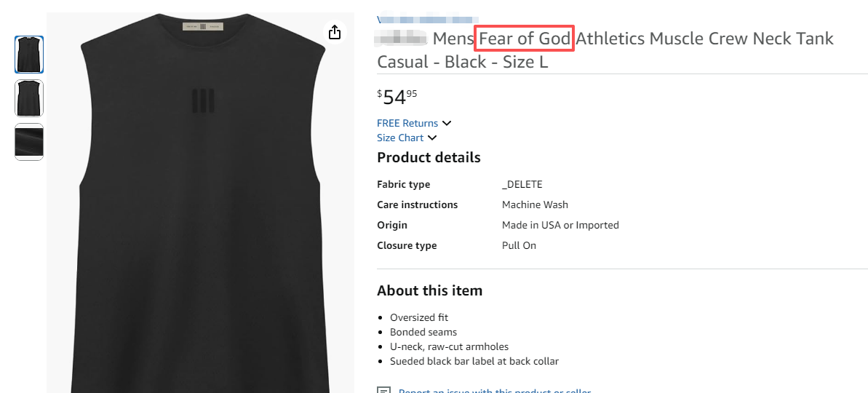Click the highlighted Fear of God text
Screen dimensions: 868x393
click(x=525, y=39)
